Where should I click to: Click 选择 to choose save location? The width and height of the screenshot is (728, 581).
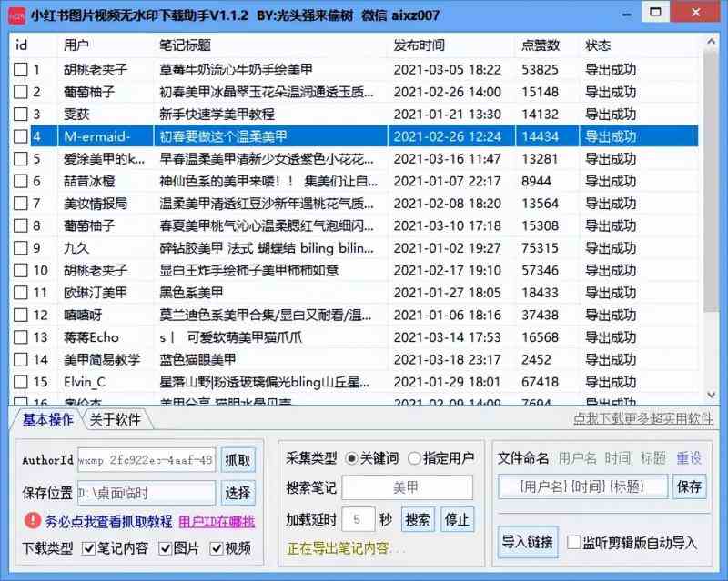pyautogui.click(x=238, y=493)
